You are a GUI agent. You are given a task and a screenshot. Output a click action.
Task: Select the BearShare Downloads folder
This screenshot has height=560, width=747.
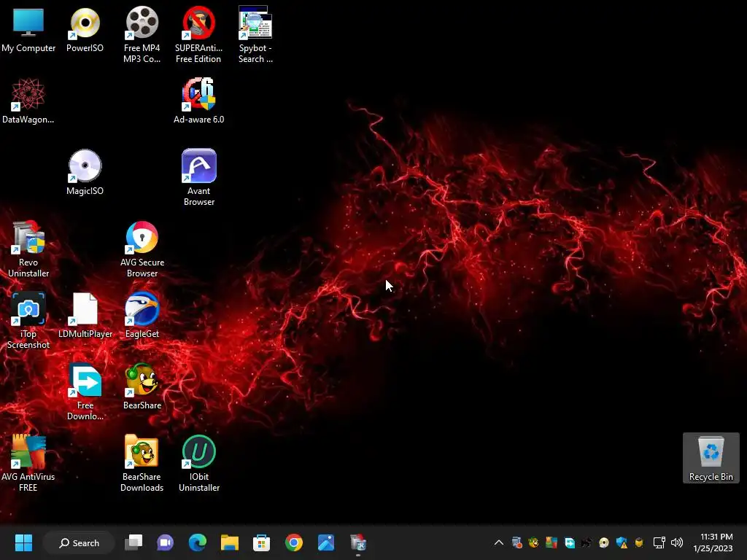pyautogui.click(x=142, y=464)
